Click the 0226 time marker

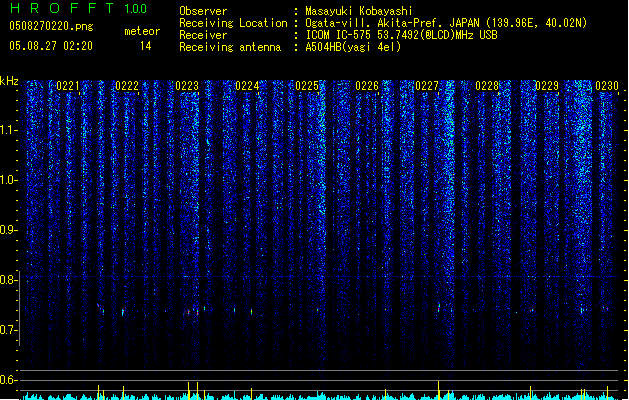click(367, 86)
